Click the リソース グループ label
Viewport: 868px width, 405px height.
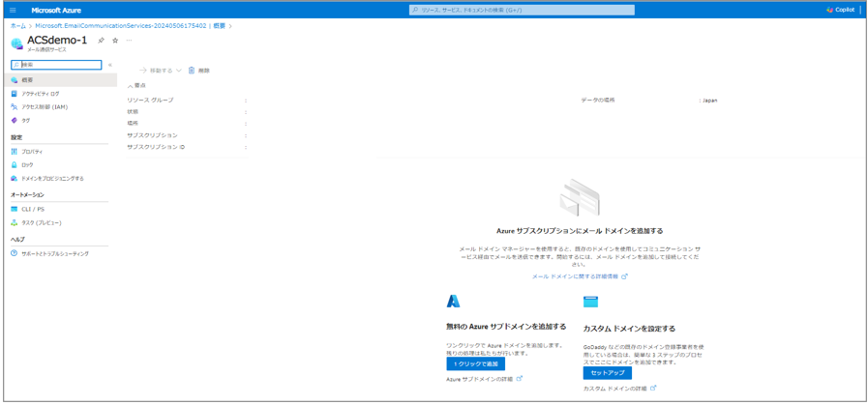[x=150, y=101]
